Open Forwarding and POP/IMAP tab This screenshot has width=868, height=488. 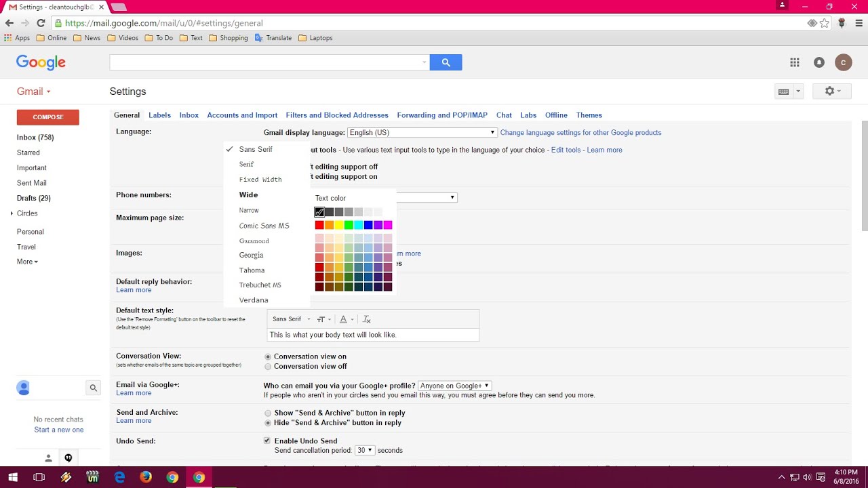[442, 115]
